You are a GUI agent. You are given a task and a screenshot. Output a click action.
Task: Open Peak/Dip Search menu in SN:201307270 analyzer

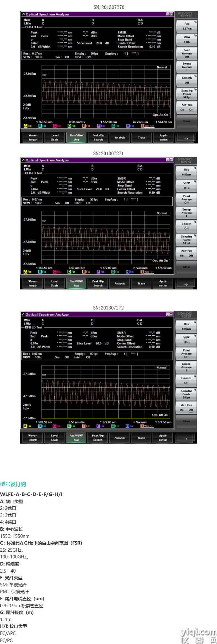98,138
